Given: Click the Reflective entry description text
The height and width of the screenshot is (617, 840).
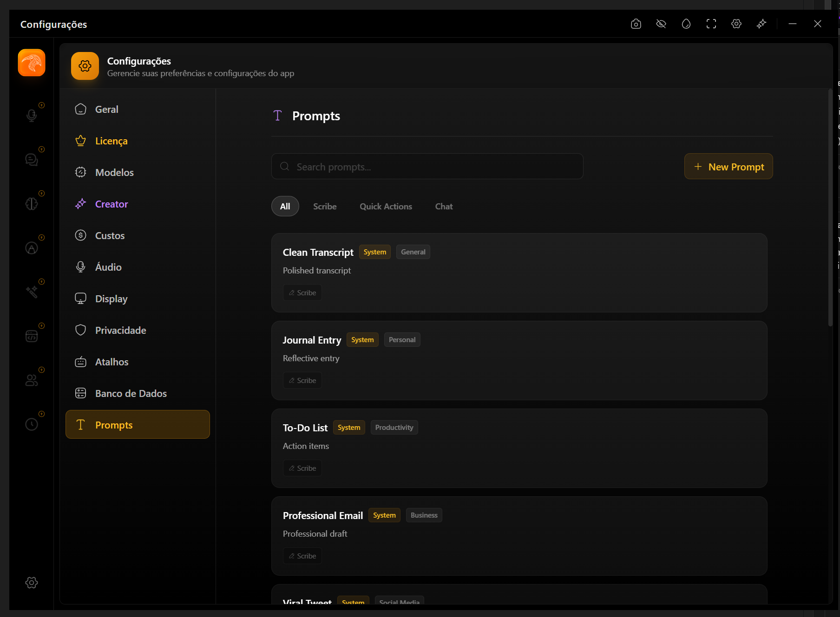Looking at the screenshot, I should click(311, 358).
